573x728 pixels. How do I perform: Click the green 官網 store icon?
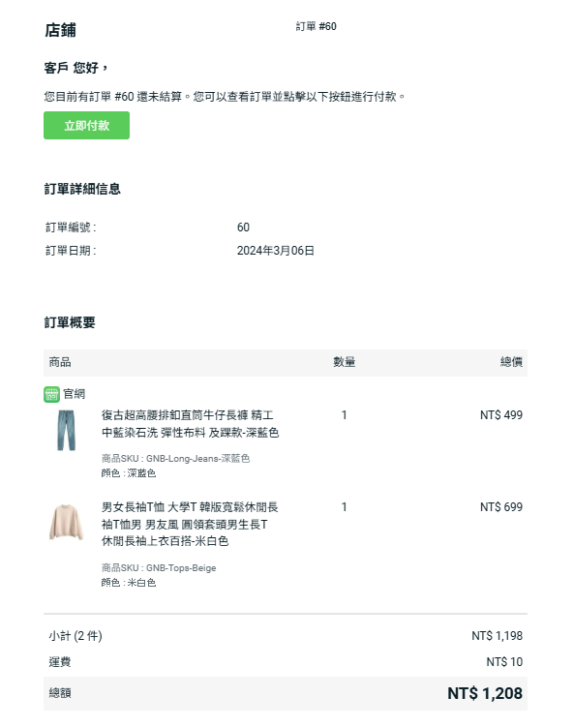51,394
